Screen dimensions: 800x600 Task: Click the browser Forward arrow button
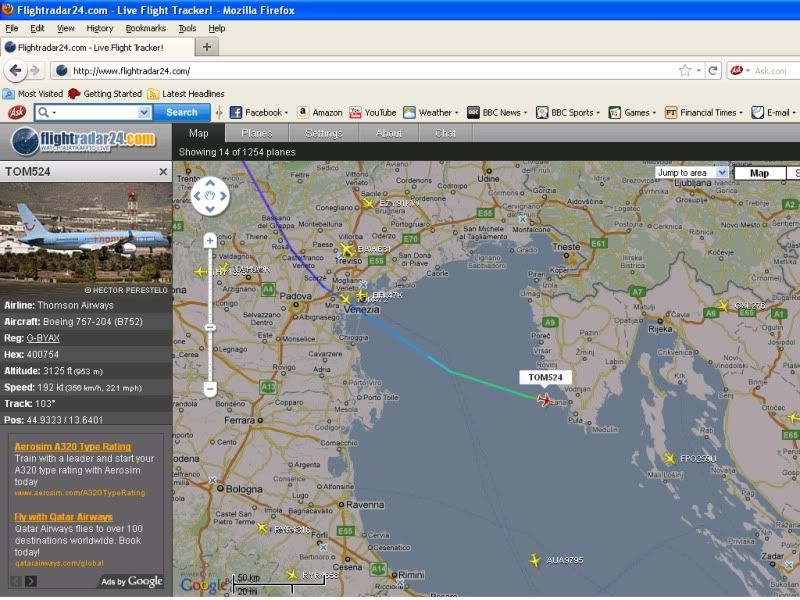[35, 70]
